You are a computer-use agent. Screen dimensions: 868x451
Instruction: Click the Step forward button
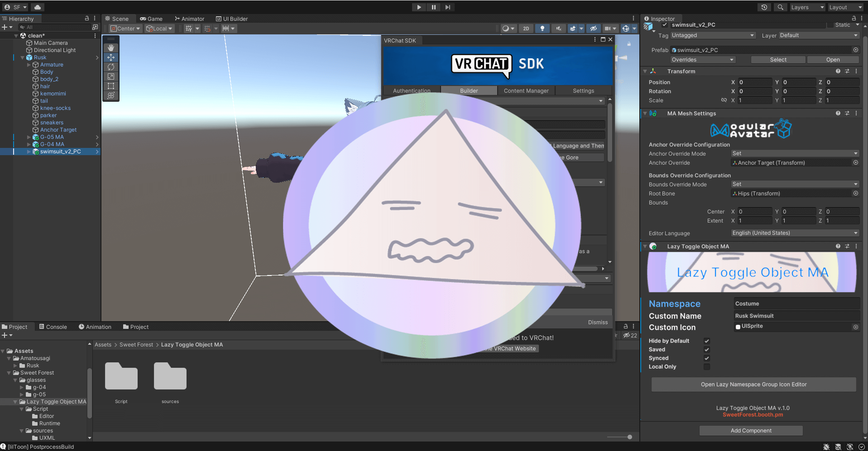pyautogui.click(x=448, y=7)
